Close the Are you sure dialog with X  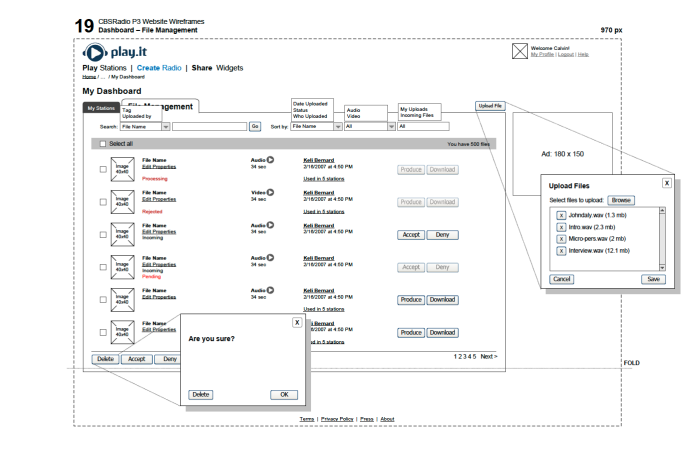coord(297,322)
